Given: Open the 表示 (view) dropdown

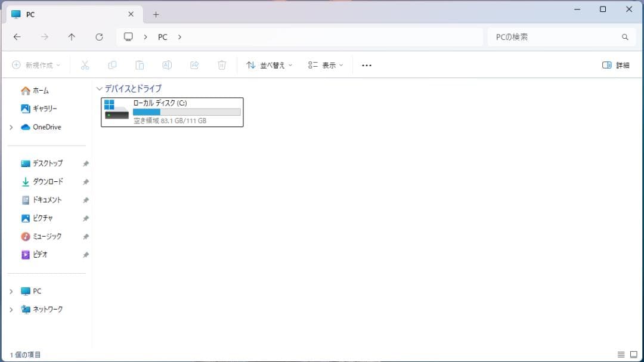Looking at the screenshot, I should (x=325, y=64).
